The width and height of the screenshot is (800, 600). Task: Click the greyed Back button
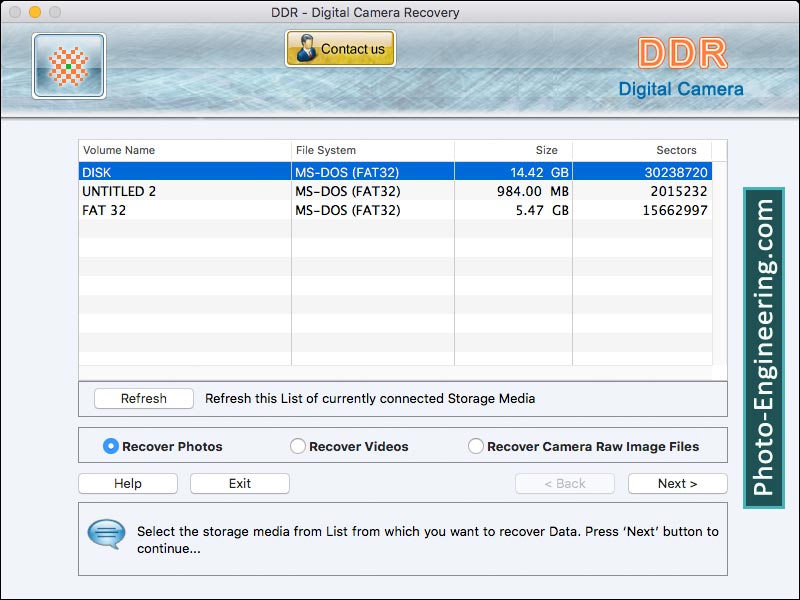pyautogui.click(x=565, y=483)
